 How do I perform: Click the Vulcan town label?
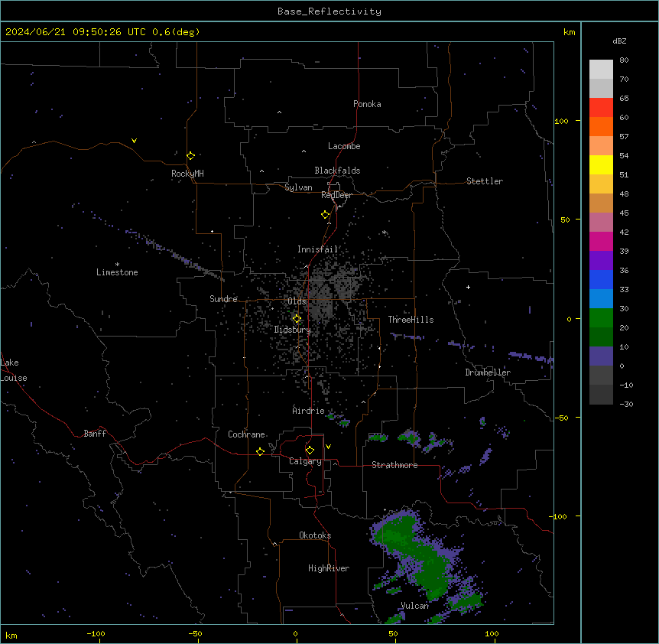[x=415, y=606]
